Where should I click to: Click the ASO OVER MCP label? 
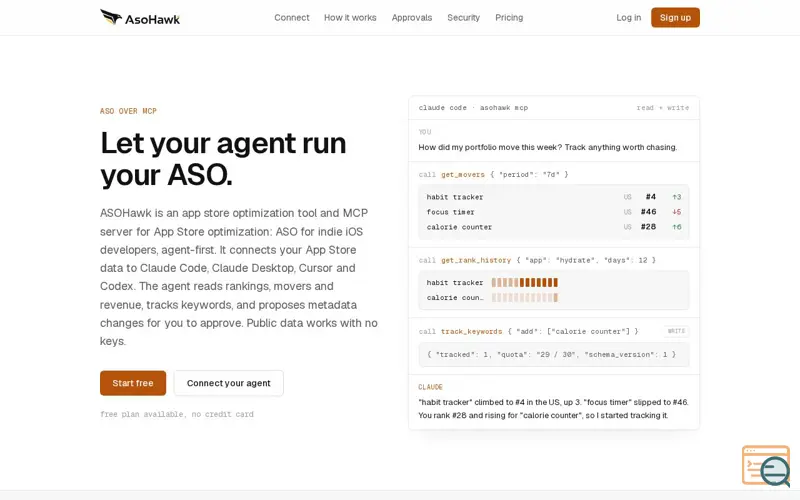tap(128, 111)
